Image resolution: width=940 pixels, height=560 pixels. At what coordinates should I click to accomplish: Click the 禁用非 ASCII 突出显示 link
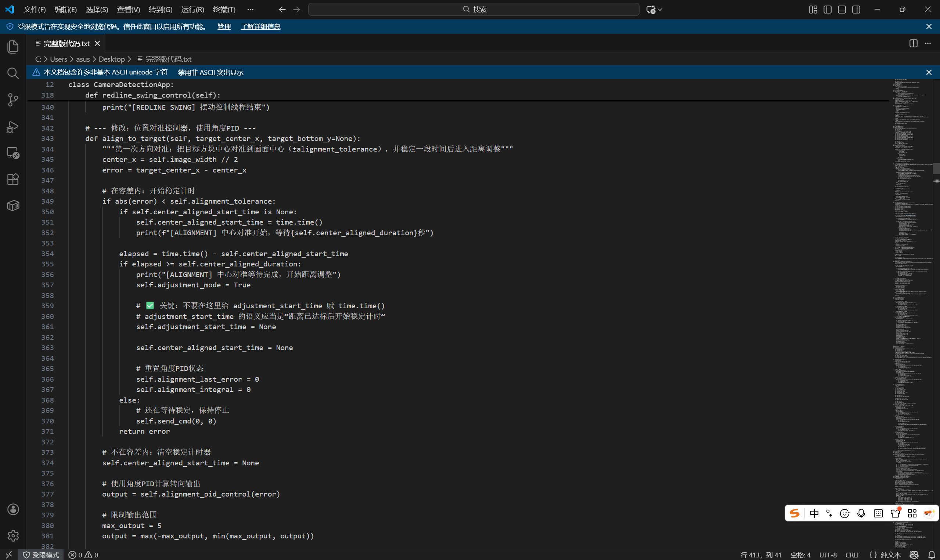click(210, 72)
